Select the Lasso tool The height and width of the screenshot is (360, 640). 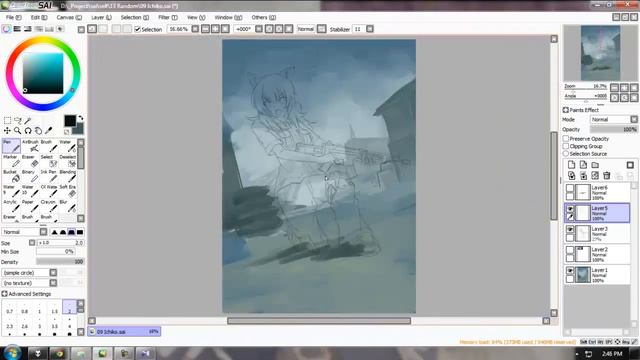click(18, 120)
